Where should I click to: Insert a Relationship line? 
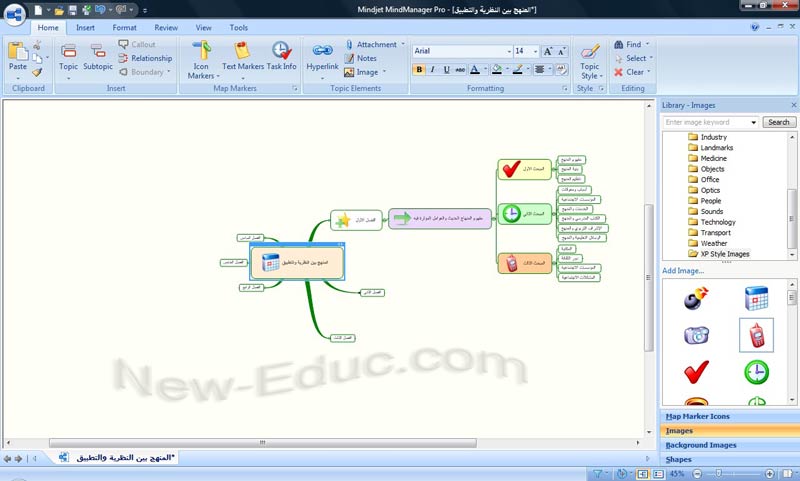tap(145, 58)
